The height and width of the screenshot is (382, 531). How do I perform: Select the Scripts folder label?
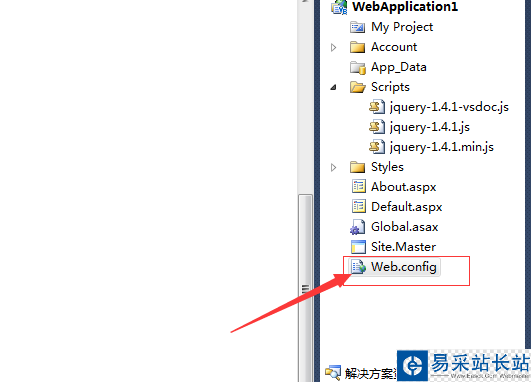click(x=390, y=87)
